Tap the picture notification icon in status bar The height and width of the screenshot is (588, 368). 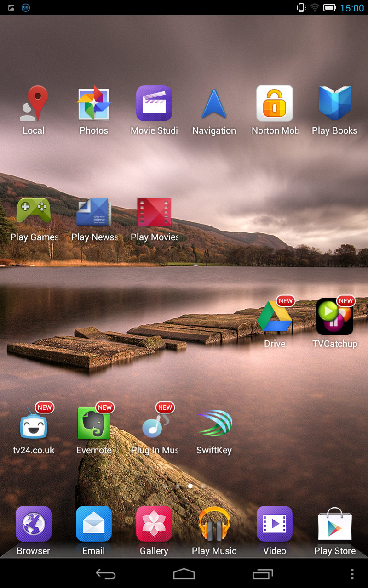pos(11,8)
